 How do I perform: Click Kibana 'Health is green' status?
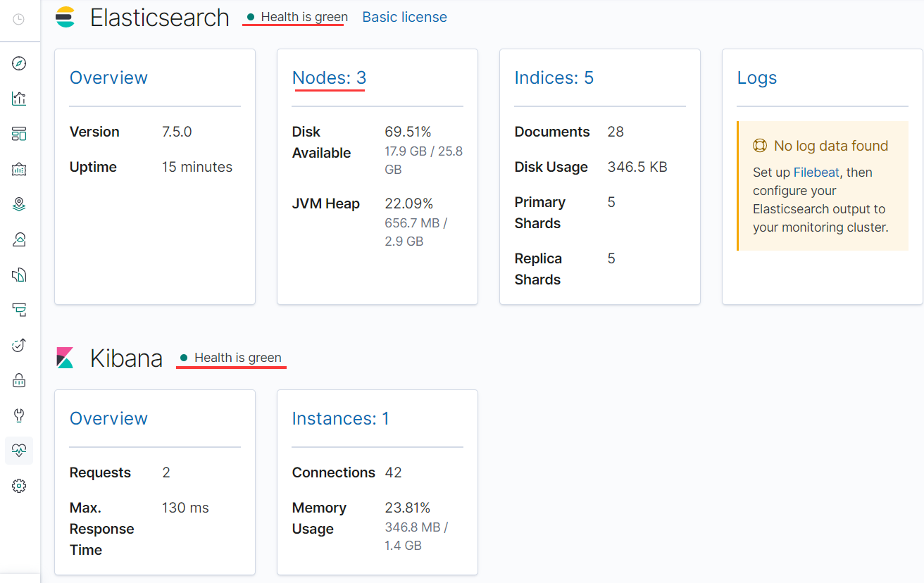pyautogui.click(x=230, y=358)
